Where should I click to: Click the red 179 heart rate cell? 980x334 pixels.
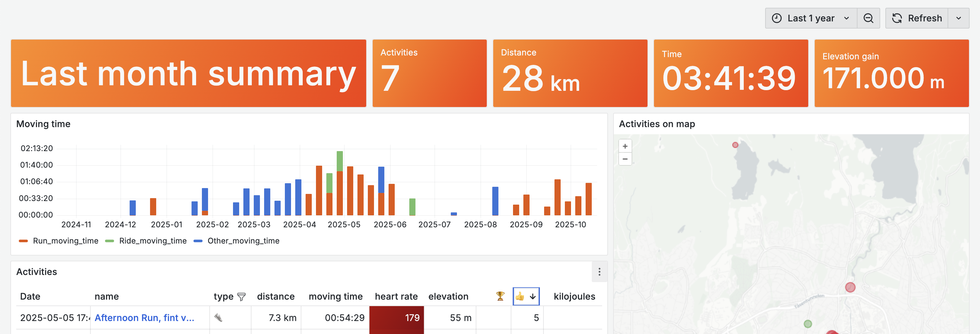tap(396, 317)
